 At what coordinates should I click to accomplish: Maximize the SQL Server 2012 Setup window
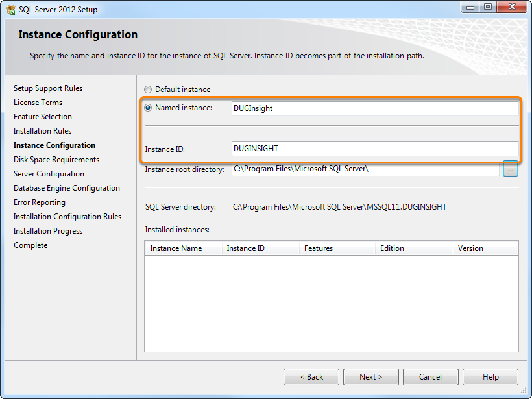[x=487, y=8]
